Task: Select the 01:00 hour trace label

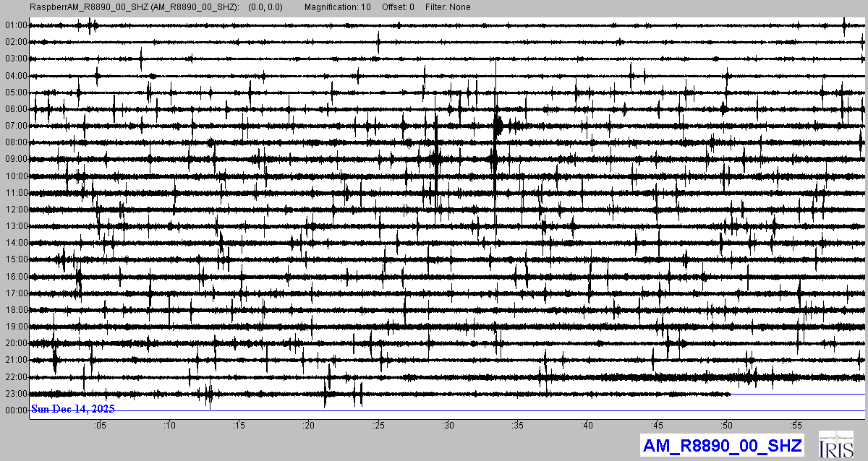Action: [15, 25]
